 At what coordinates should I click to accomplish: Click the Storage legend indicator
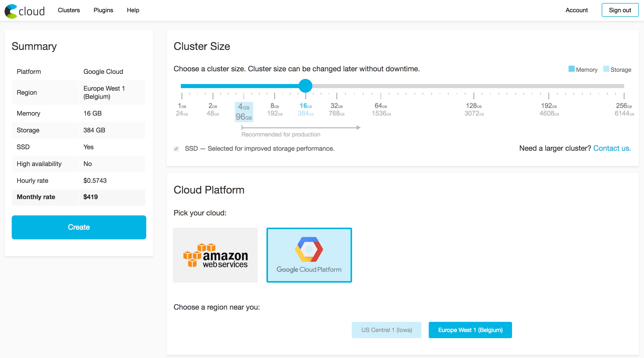(x=606, y=69)
